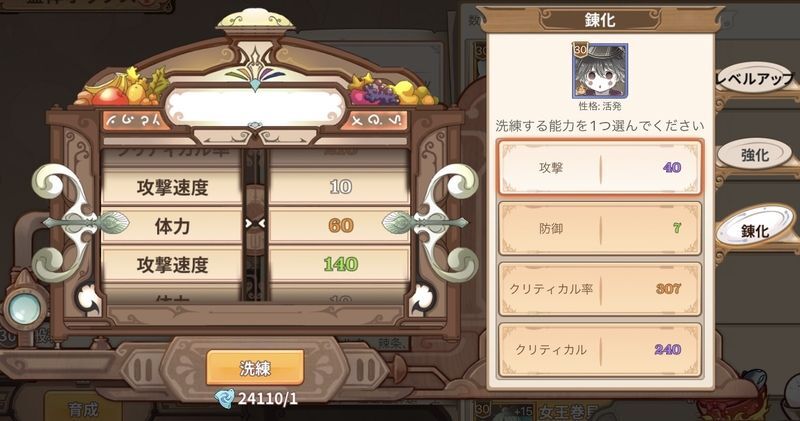The width and height of the screenshot is (800, 421).
Task: Click the blank white name plaque
Action: (255, 107)
